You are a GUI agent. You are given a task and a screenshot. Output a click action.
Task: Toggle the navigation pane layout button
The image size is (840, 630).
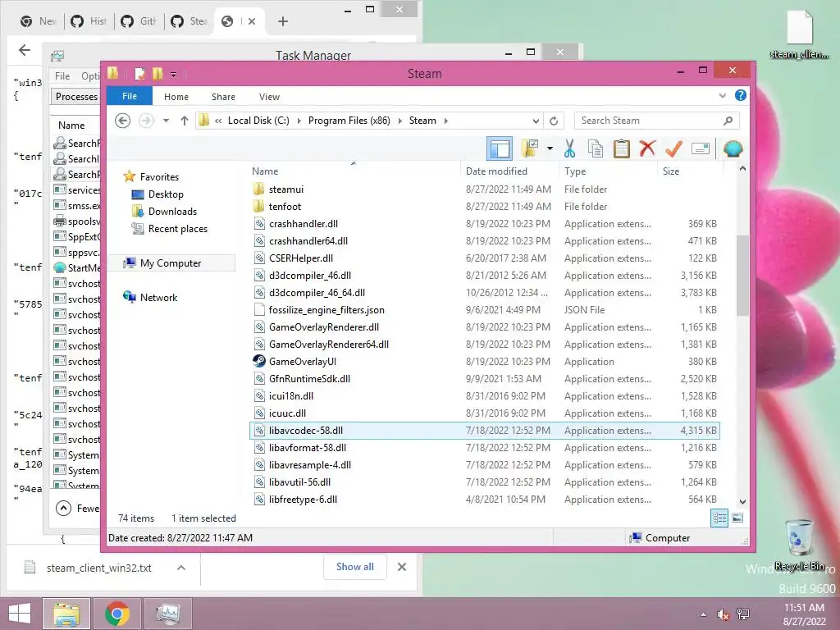pos(500,148)
